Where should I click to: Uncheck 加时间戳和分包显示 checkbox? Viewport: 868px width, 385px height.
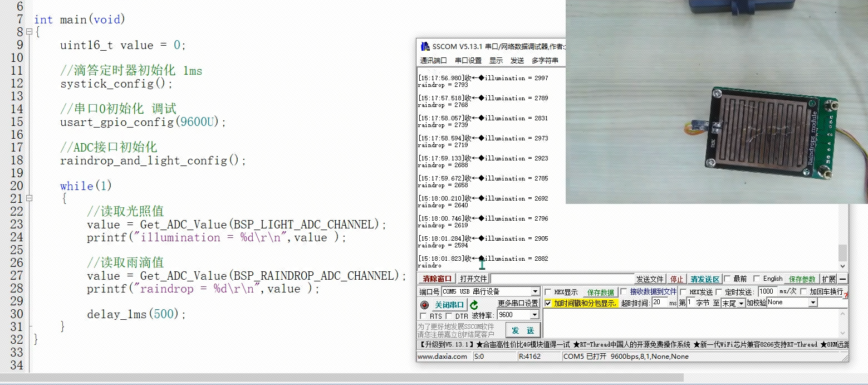(548, 303)
